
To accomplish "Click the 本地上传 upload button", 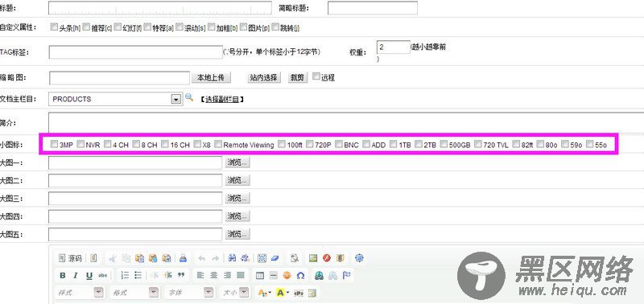I will coord(211,77).
